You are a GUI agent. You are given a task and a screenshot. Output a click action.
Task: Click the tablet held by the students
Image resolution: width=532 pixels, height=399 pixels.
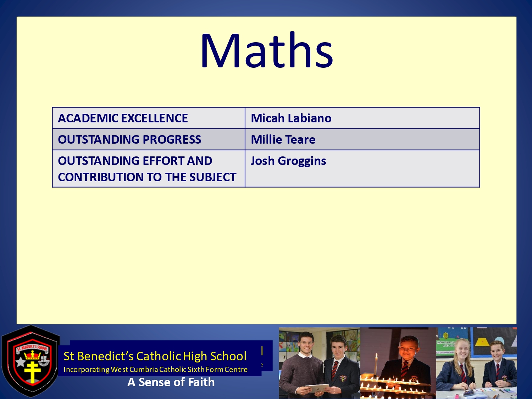[x=317, y=388]
